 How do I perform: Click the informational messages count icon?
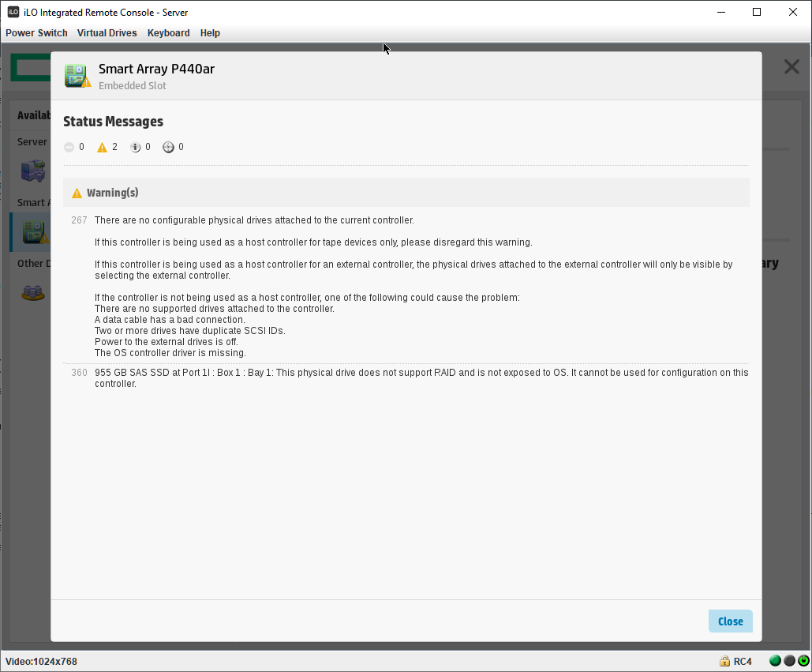tap(135, 147)
